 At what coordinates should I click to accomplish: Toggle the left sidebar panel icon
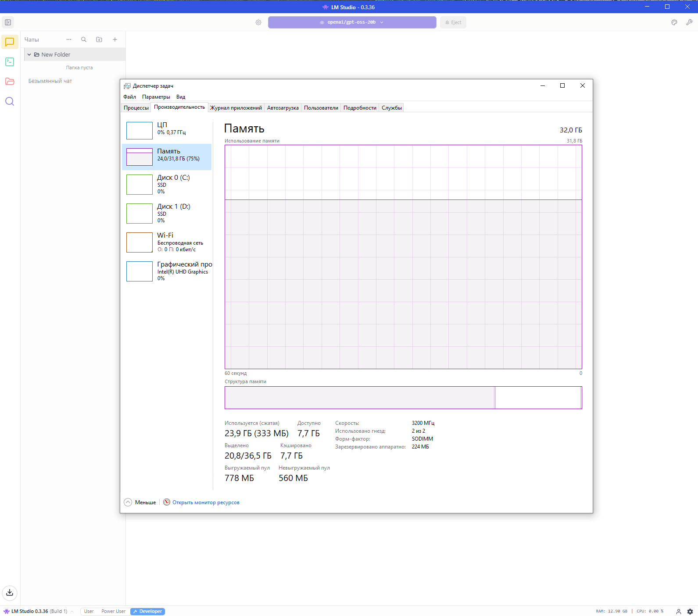coord(8,22)
